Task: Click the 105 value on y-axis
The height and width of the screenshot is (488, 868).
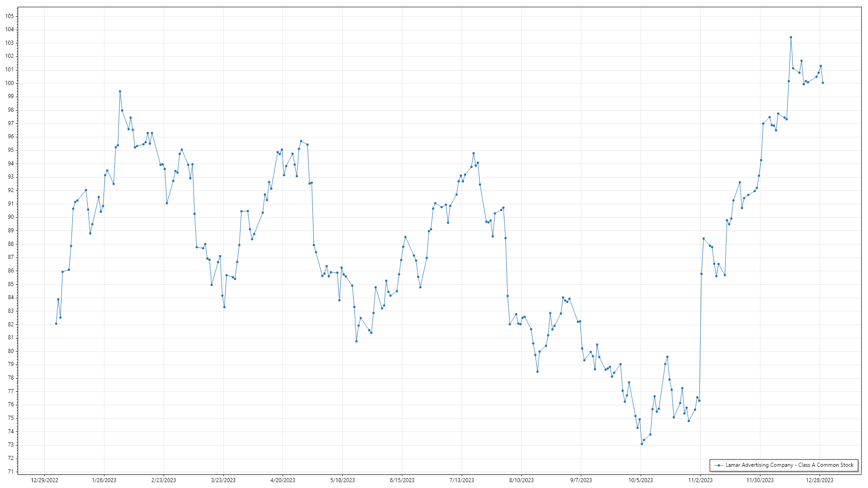Action: (x=9, y=16)
